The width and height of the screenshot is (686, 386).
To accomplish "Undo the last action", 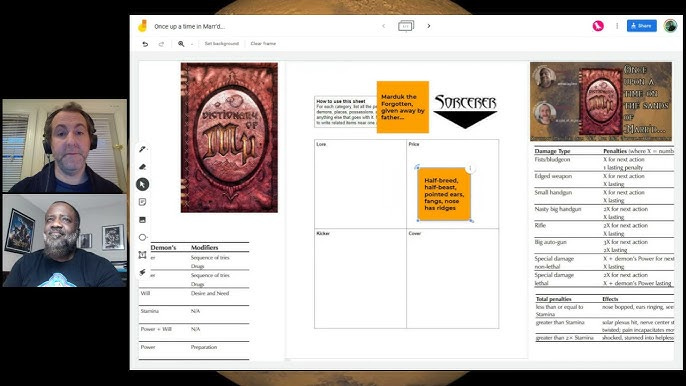I will coord(145,44).
